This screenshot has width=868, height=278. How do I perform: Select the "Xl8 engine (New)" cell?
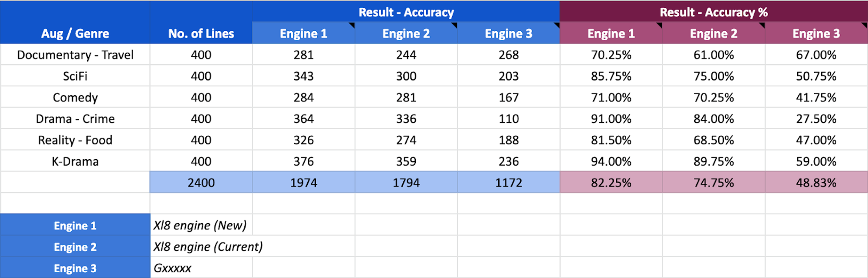pyautogui.click(x=200, y=225)
